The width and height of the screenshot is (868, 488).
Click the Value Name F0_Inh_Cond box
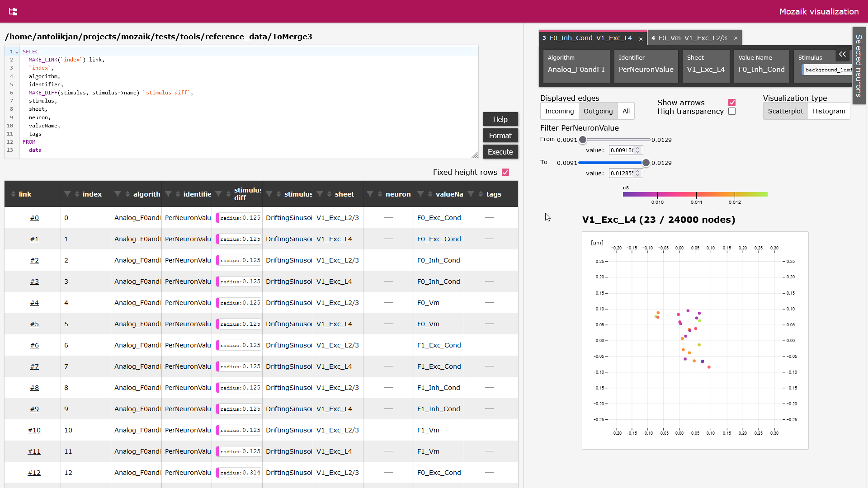[761, 66]
